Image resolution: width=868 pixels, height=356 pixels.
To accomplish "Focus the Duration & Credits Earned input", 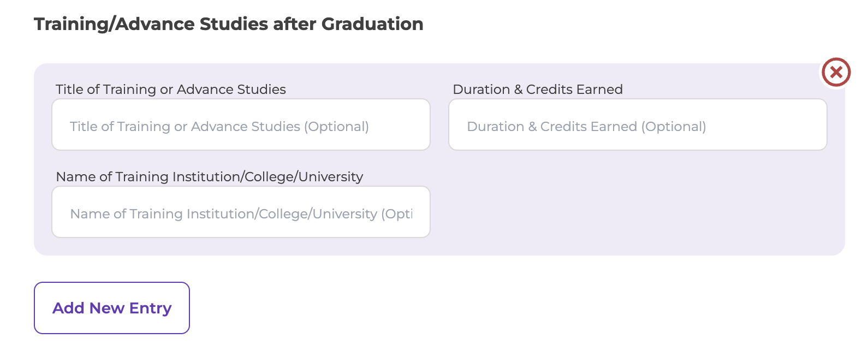I will [x=638, y=124].
